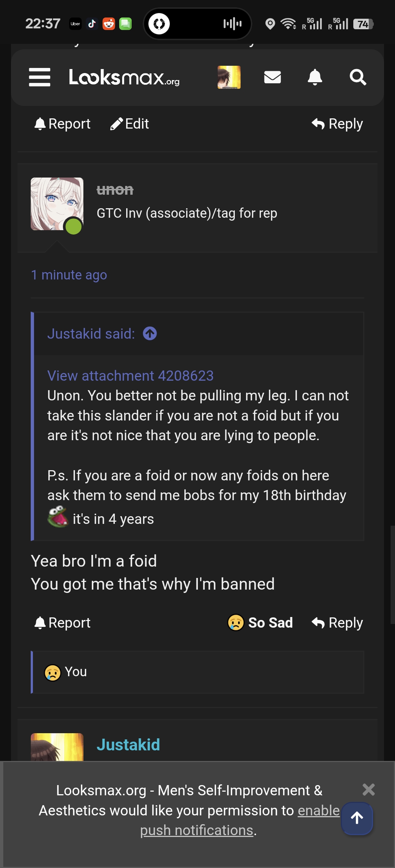Viewport: 395px width, 868px height.
Task: Open the unon username link
Action: click(115, 190)
